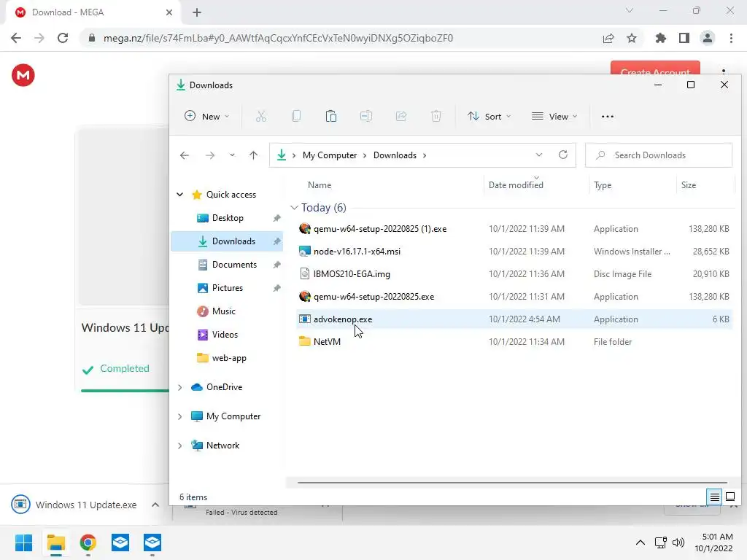Open Windows Start menu
This screenshot has width=747, height=560.
tap(23, 542)
